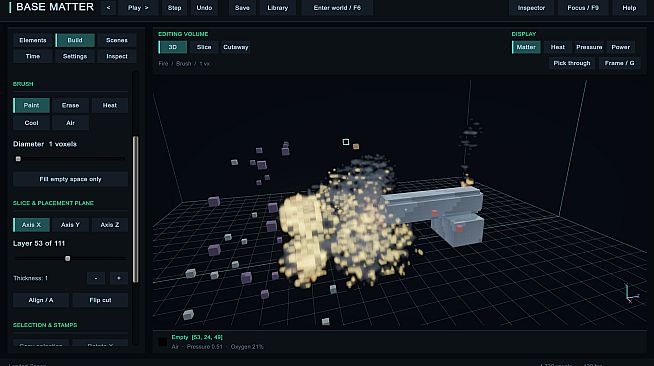Image resolution: width=654 pixels, height=366 pixels.
Task: Open the Scenes tab
Action: 117,40
